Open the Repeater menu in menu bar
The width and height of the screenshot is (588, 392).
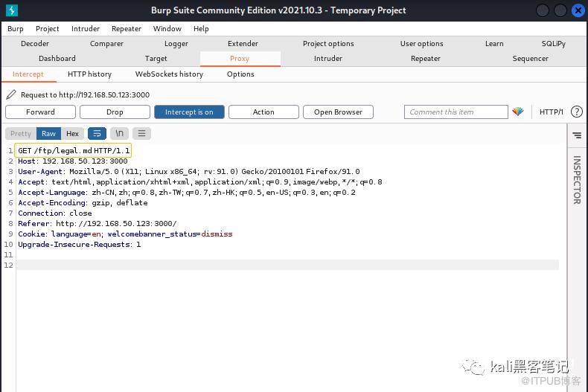coord(126,29)
